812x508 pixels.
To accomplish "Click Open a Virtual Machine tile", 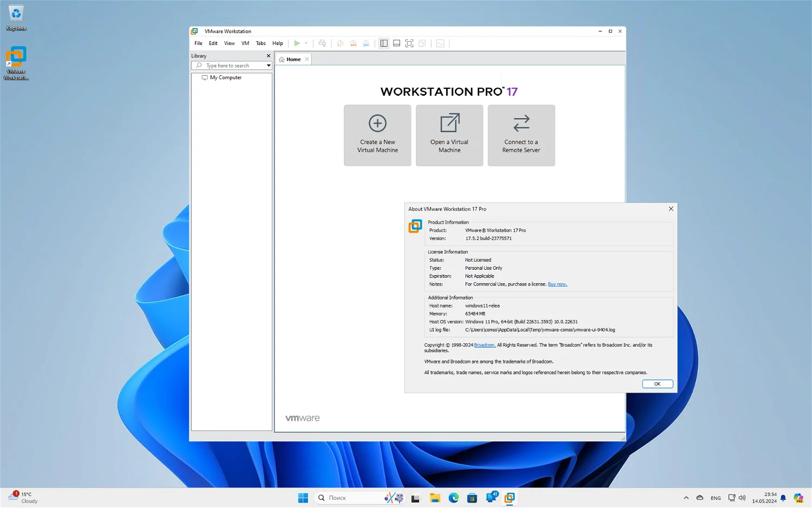I will [x=449, y=135].
